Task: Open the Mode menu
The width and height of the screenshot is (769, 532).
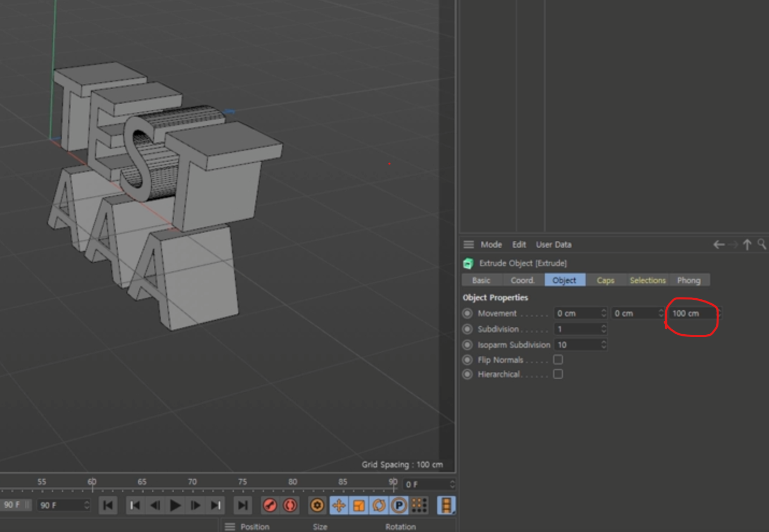Action: point(491,245)
